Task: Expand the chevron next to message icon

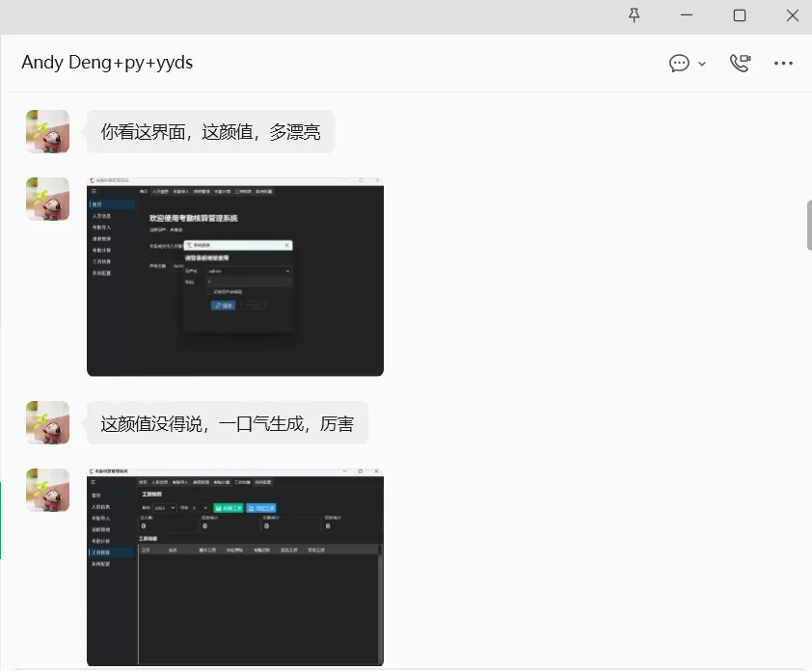Action: pos(702,64)
